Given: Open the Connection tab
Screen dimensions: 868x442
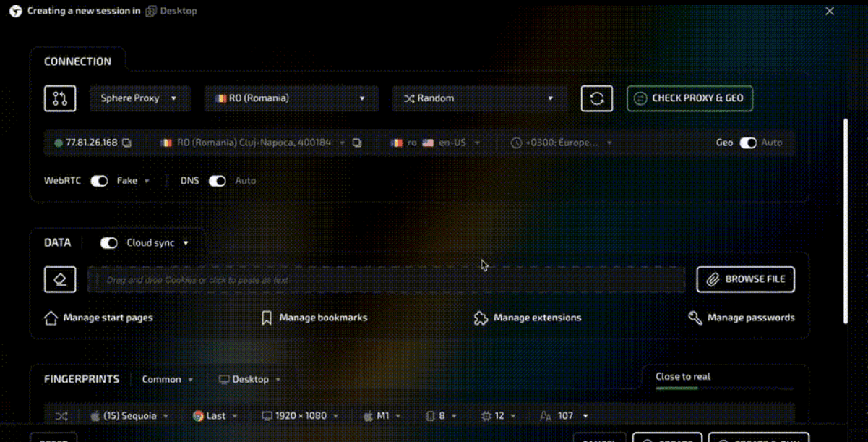Looking at the screenshot, I should 77,61.
